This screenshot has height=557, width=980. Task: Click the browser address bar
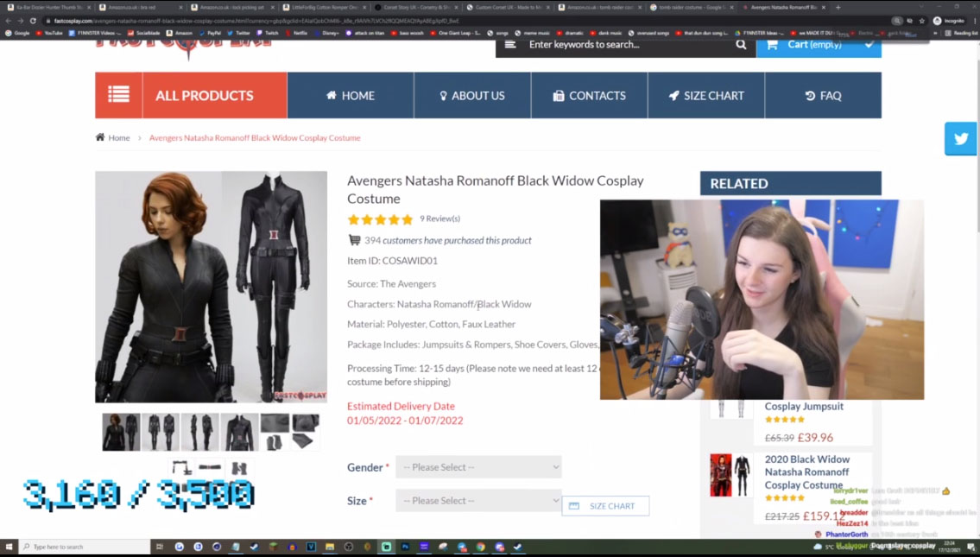[469, 21]
